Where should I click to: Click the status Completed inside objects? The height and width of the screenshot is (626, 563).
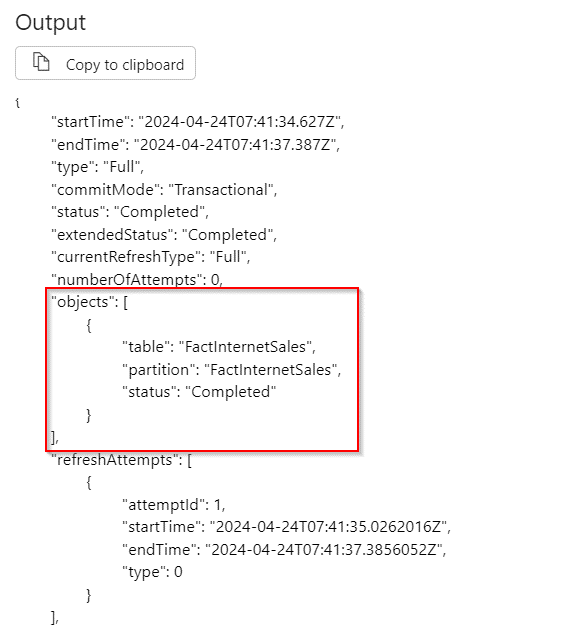coord(199,392)
